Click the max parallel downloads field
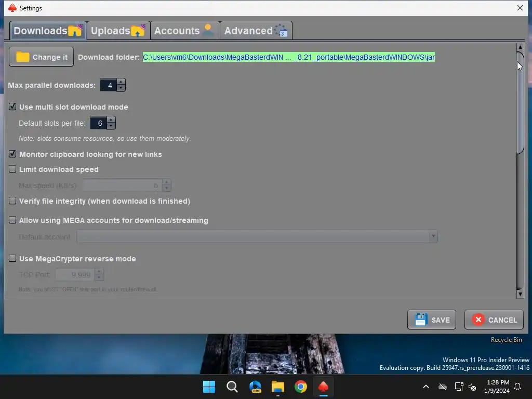The width and height of the screenshot is (532, 399). pos(109,85)
